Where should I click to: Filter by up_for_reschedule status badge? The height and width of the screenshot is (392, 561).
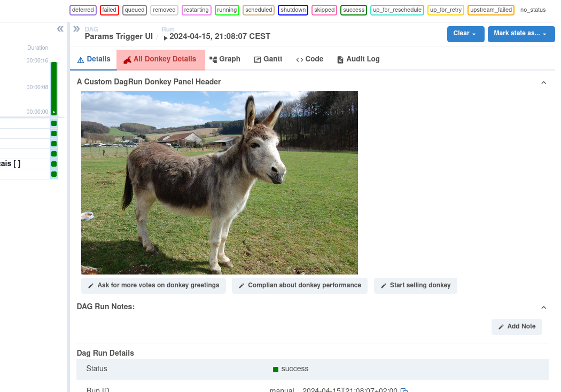click(x=397, y=10)
